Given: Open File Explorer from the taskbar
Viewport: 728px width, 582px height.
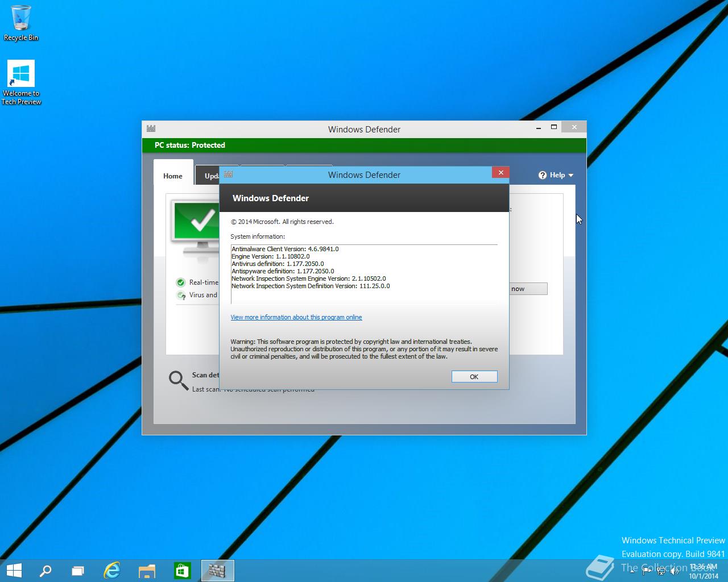Looking at the screenshot, I should pos(147,571).
